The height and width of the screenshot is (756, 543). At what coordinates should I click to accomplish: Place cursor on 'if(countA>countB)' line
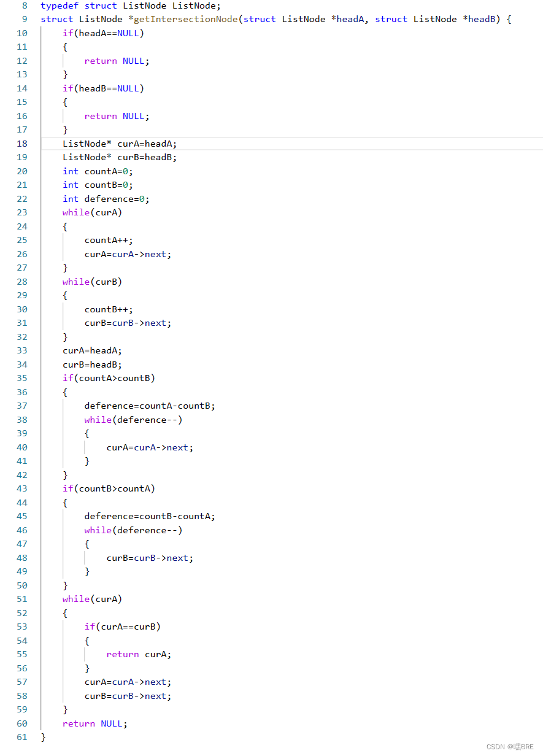(x=109, y=378)
